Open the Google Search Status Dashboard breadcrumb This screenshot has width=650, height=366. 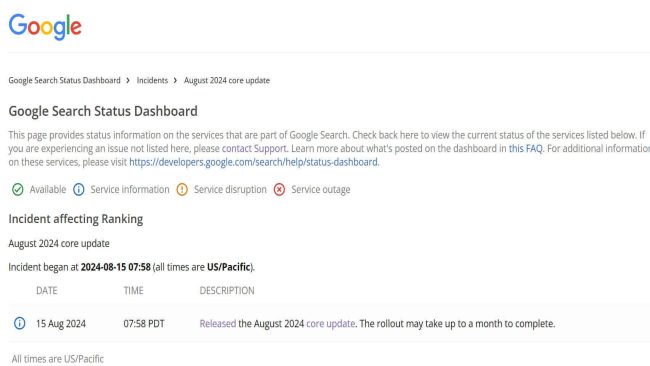coord(64,80)
